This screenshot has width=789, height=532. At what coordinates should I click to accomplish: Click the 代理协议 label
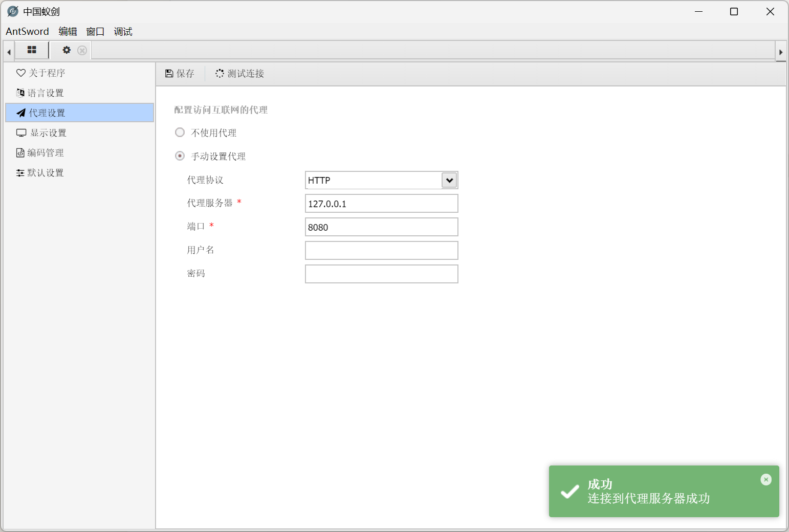pyautogui.click(x=205, y=180)
